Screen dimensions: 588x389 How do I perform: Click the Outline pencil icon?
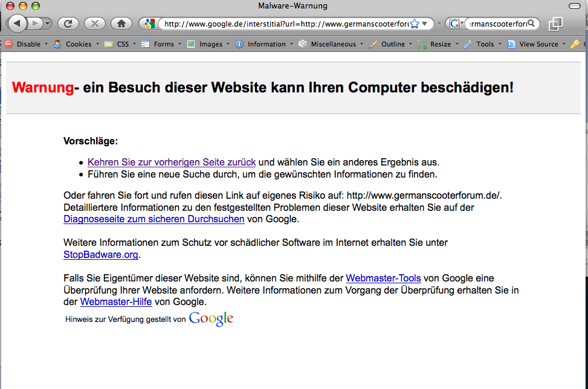pos(373,44)
